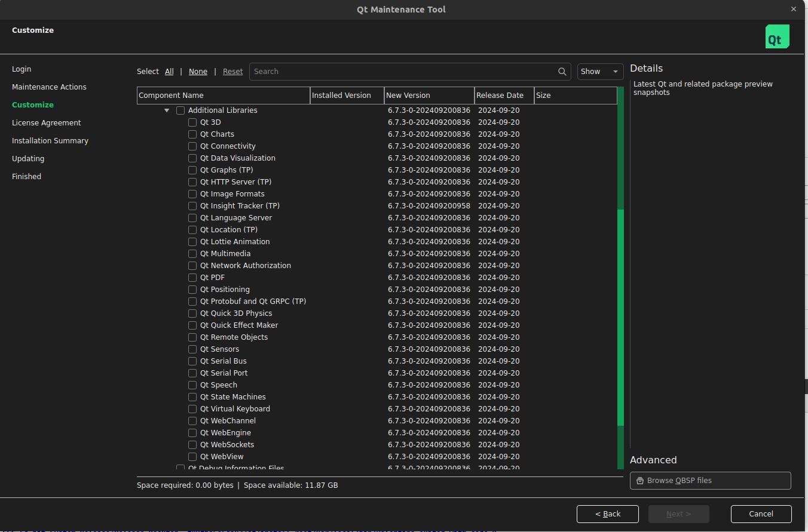Image resolution: width=808 pixels, height=532 pixels.
Task: Click the Browse QBSP files button
Action: 710,481
